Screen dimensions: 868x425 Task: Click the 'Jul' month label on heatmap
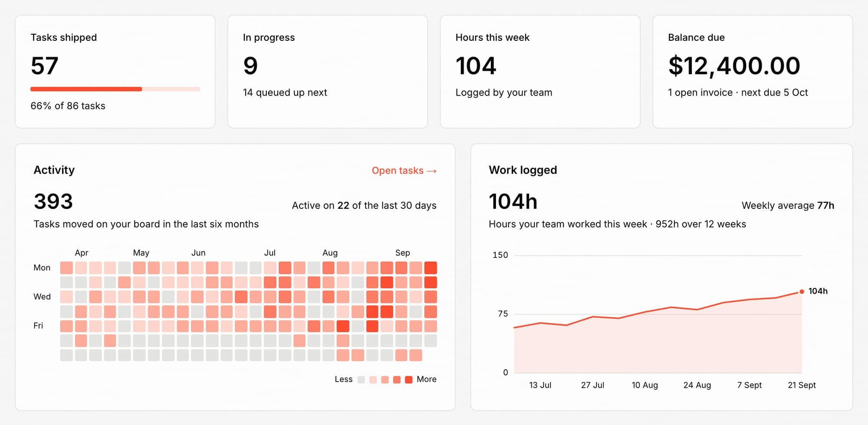[x=270, y=253]
